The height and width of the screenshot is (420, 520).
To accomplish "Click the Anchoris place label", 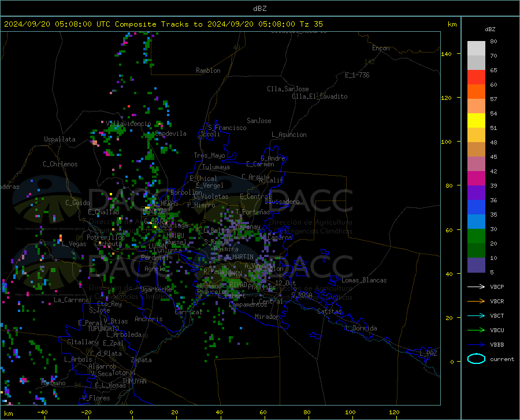I will (x=148, y=319).
